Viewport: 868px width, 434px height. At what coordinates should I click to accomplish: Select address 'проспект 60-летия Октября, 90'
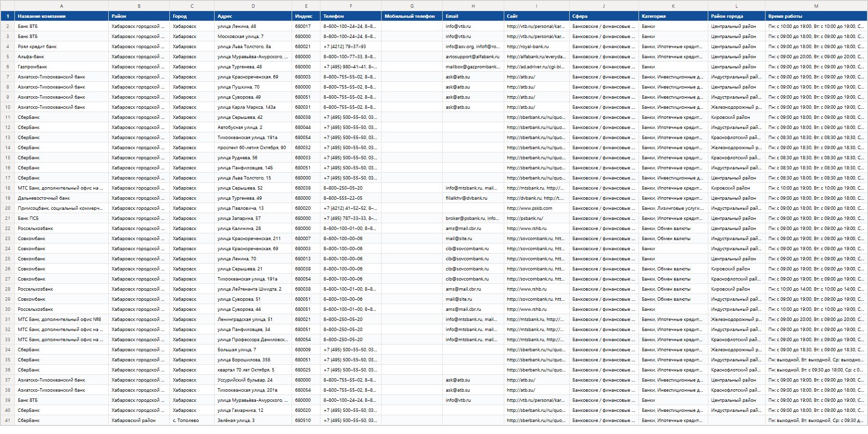(x=253, y=148)
